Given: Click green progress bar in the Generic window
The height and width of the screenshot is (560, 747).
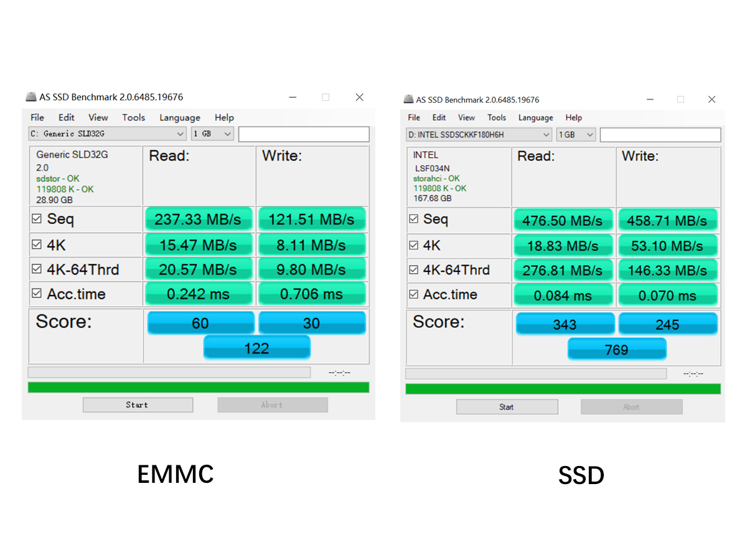Looking at the screenshot, I should click(x=199, y=387).
